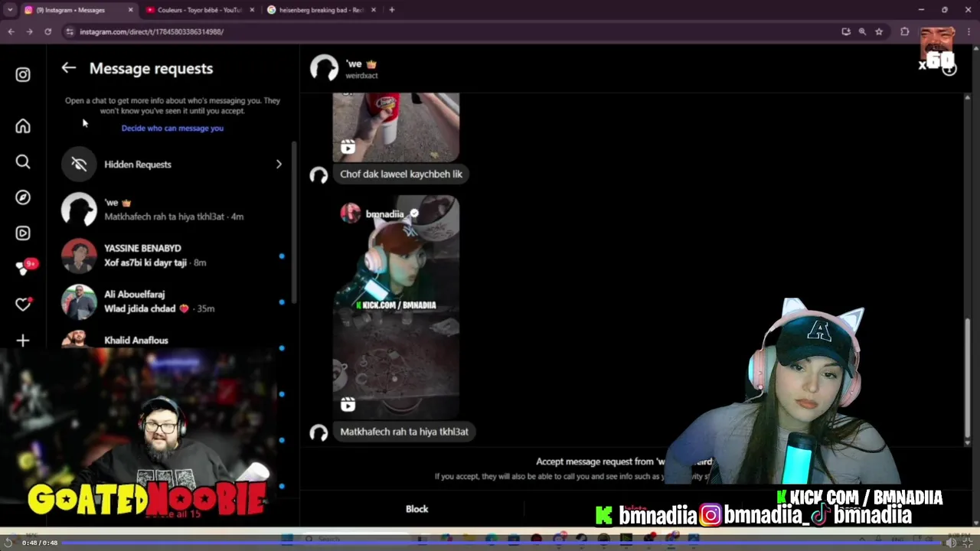Click message 'Matkhafech rah ta hiya tkhl3at'
The image size is (980, 551).
point(404,432)
